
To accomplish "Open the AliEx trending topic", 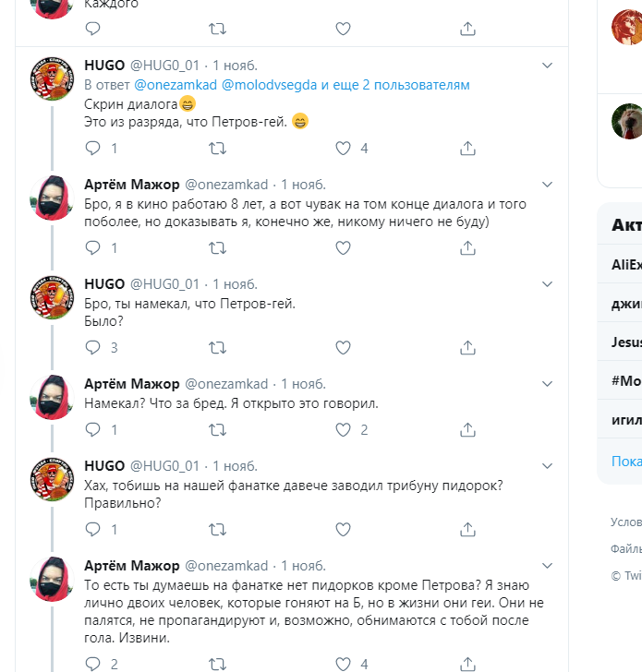I will [x=625, y=264].
